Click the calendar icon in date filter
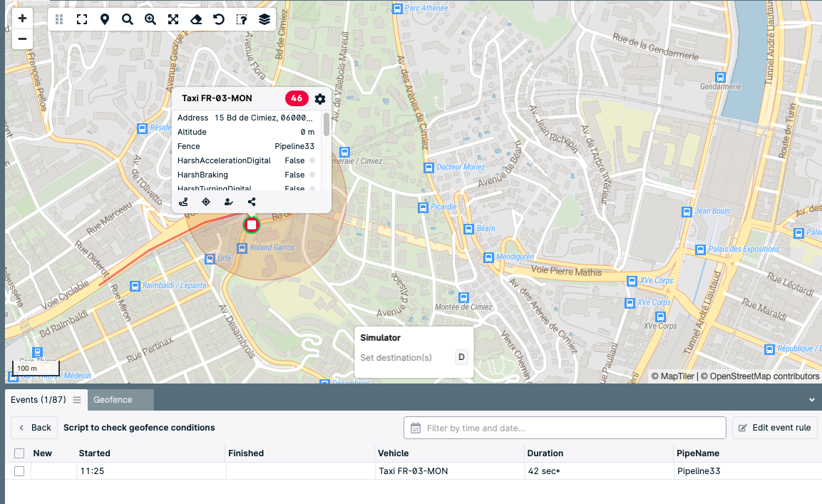The image size is (822, 504). 416,428
